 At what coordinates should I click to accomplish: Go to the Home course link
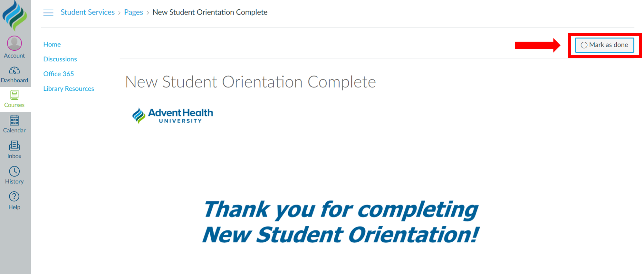click(52, 44)
